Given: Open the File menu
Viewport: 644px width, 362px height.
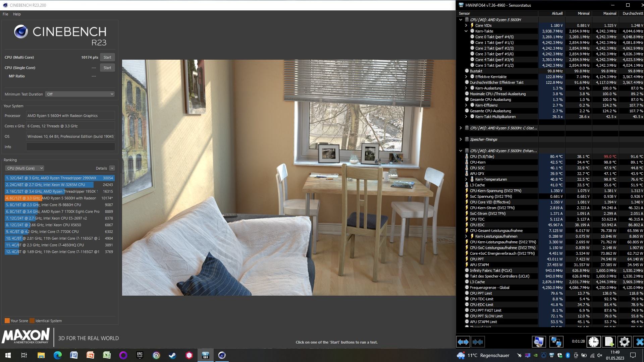Looking at the screenshot, I should pos(5,14).
